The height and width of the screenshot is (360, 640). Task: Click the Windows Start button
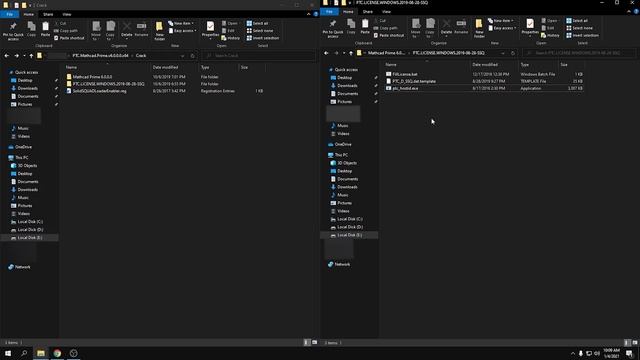[8, 353]
